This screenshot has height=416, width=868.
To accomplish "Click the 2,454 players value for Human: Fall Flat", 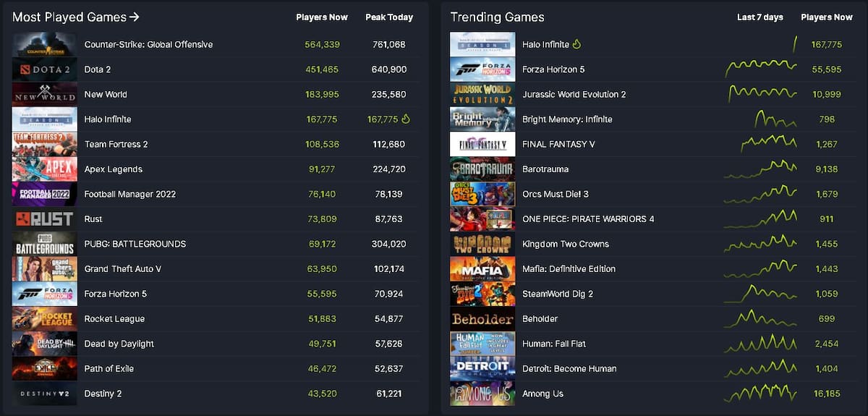I will (x=827, y=344).
